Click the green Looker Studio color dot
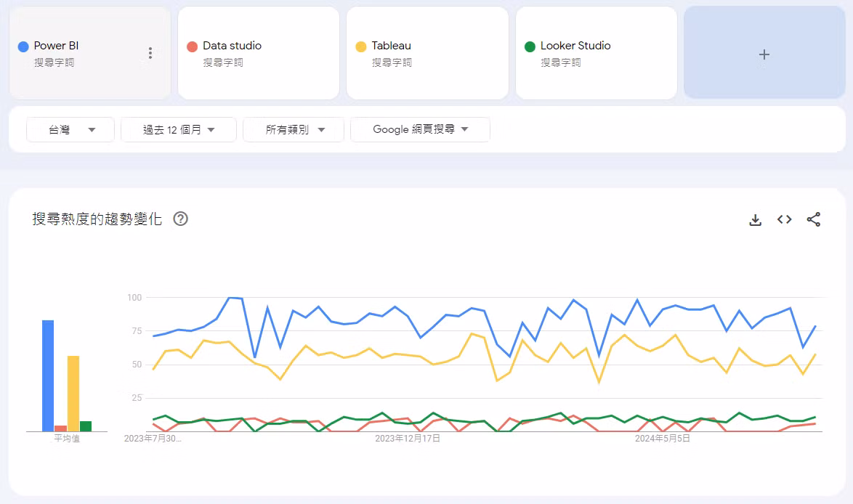Image resolution: width=853 pixels, height=504 pixels. [x=530, y=46]
